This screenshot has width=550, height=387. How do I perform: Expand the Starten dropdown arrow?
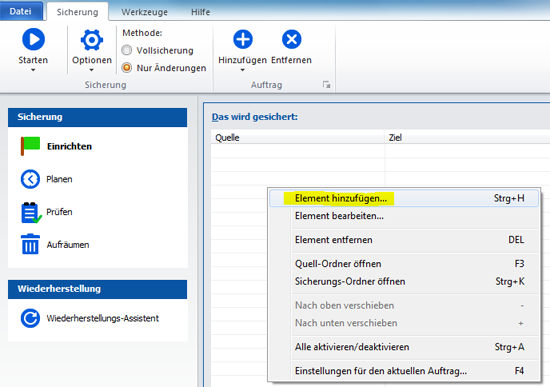click(33, 70)
